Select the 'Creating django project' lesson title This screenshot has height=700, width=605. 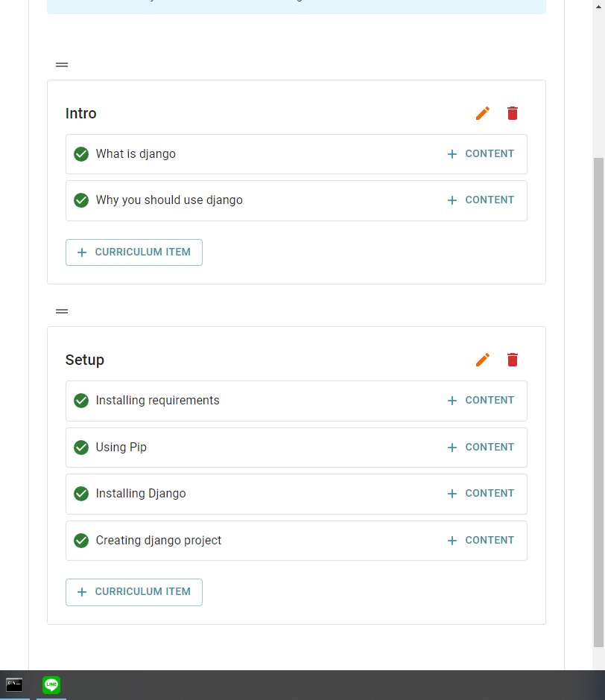tap(159, 541)
